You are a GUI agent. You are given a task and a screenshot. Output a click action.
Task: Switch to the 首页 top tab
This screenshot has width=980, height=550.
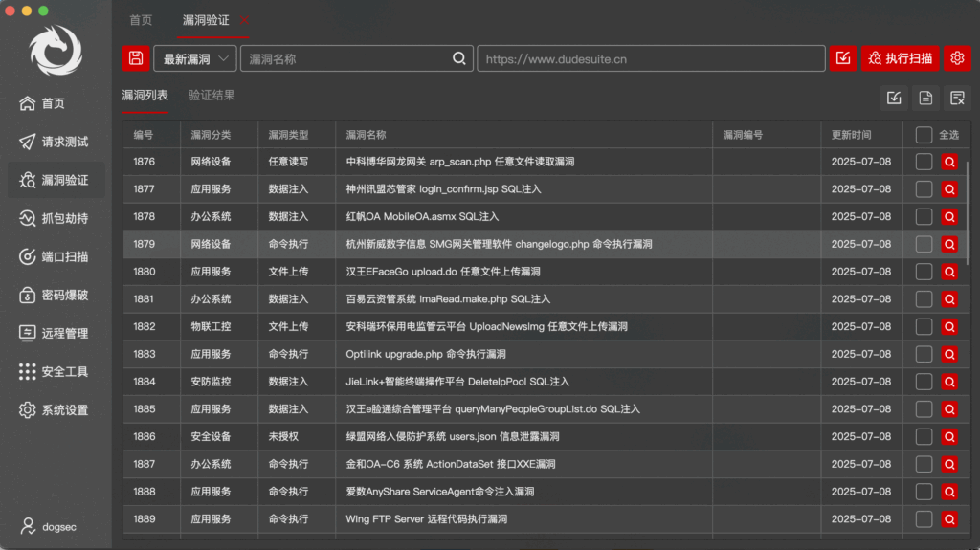(x=141, y=20)
